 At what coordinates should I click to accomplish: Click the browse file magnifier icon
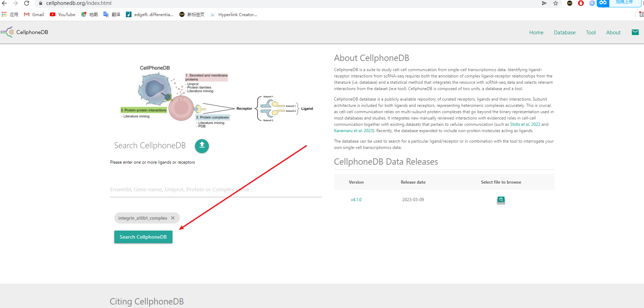coord(501,200)
